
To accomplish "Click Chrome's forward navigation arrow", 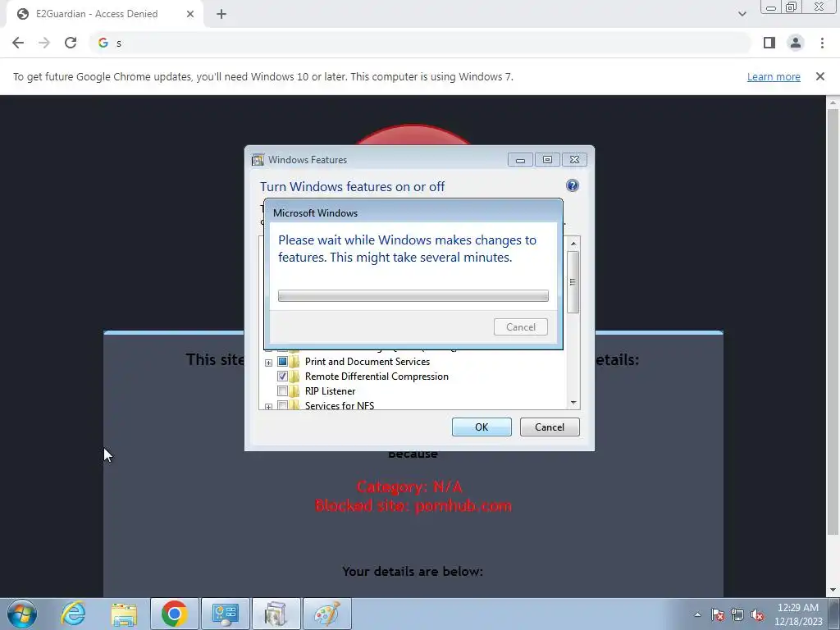I will [x=44, y=43].
